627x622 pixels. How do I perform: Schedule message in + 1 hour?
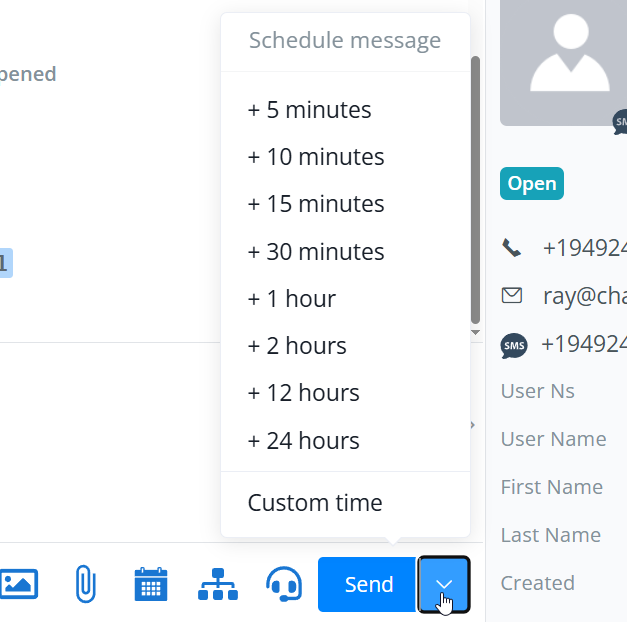tap(292, 299)
